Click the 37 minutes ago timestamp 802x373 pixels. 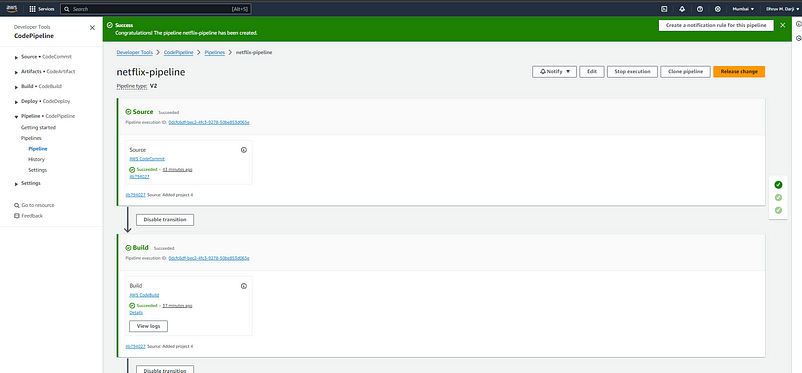(177, 305)
